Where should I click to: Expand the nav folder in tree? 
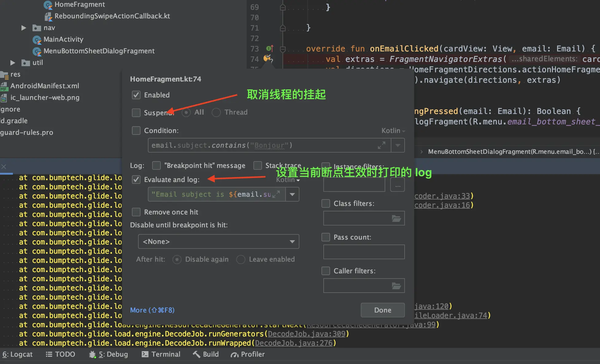[x=24, y=28]
